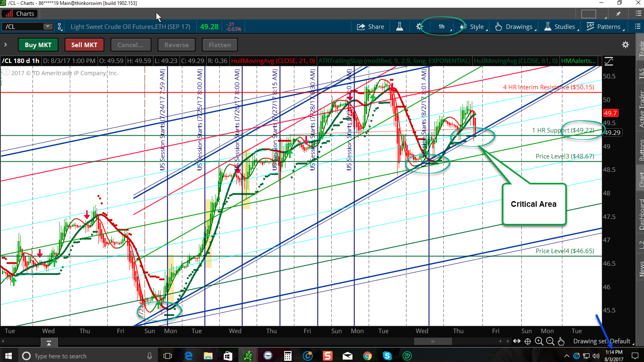Click the symbol link icon beside /CL
Image resolution: width=644 pixels, height=362 pixels.
(60, 27)
